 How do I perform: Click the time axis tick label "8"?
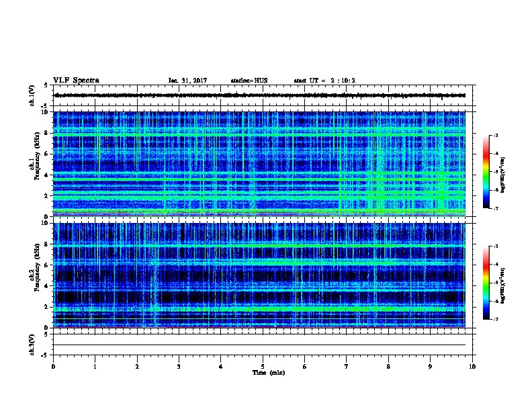click(x=388, y=367)
